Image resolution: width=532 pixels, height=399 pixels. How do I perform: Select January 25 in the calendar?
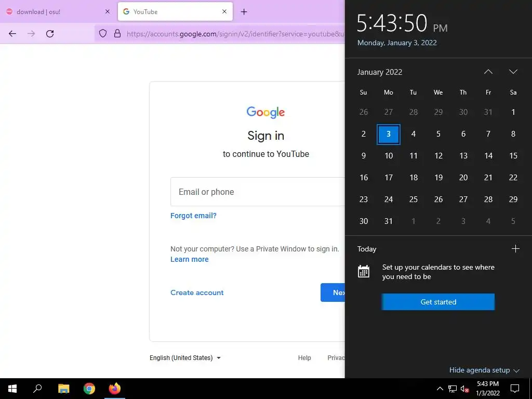(413, 199)
